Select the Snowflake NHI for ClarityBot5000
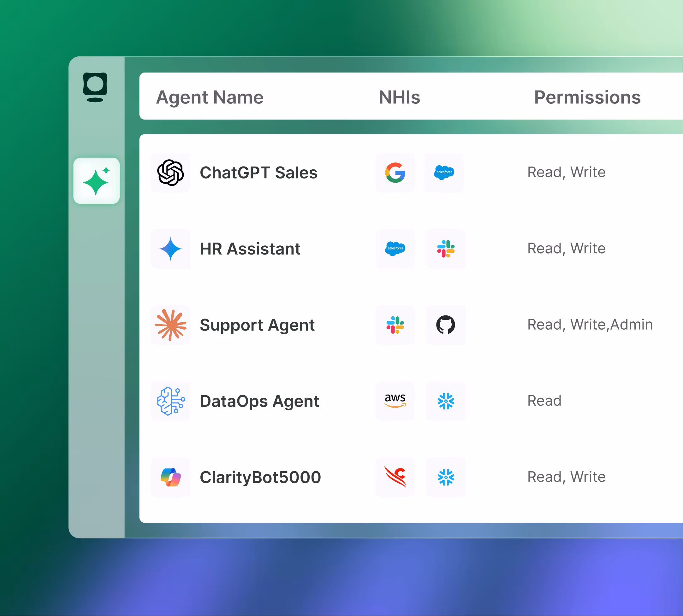Viewport: 683px width, 616px height. [x=446, y=477]
